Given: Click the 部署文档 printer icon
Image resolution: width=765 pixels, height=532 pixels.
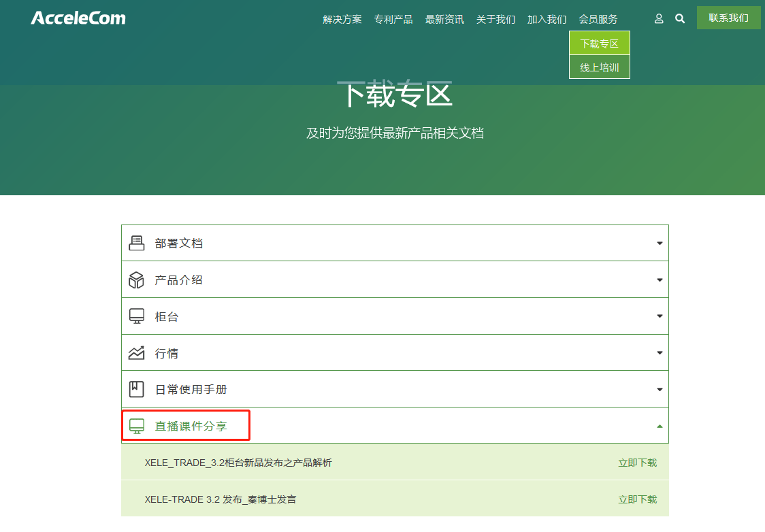Looking at the screenshot, I should pos(137,243).
